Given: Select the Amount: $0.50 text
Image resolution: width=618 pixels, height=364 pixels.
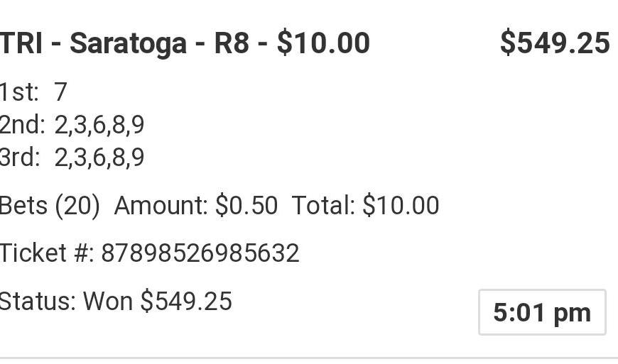Looking at the screenshot, I should pyautogui.click(x=195, y=206).
